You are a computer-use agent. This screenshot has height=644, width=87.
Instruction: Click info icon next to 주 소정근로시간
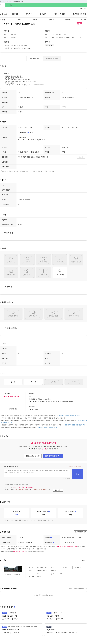(x=28, y=132)
